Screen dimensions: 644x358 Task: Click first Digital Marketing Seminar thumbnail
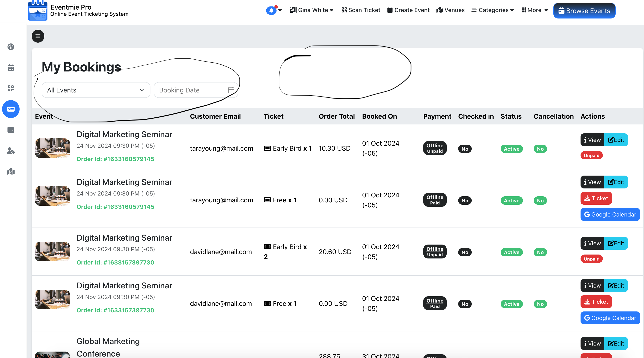(x=52, y=148)
